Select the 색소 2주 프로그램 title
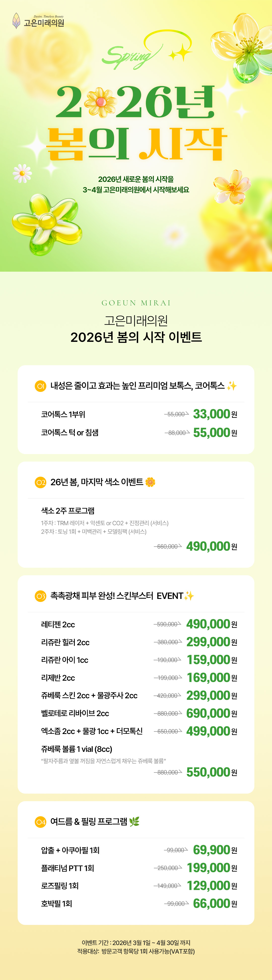Viewport: 272px width, 980px height. coord(68,511)
